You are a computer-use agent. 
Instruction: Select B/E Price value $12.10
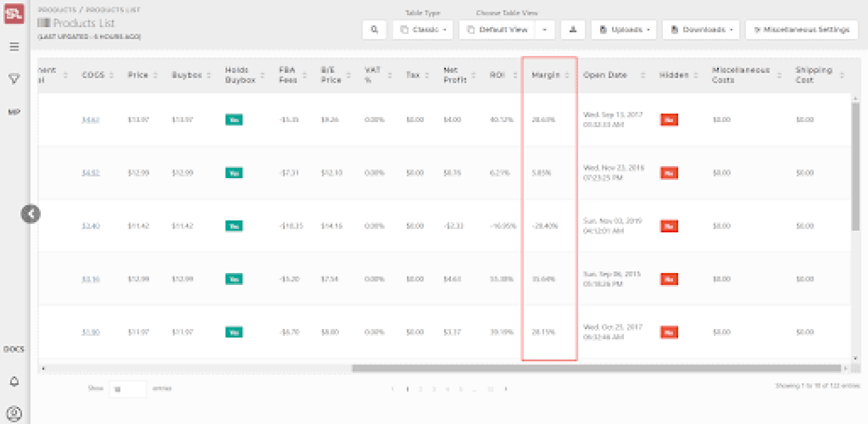331,173
